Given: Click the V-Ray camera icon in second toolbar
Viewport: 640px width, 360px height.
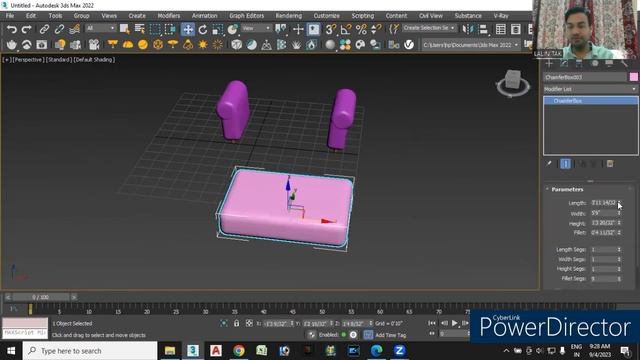Looking at the screenshot, I should pos(94,44).
